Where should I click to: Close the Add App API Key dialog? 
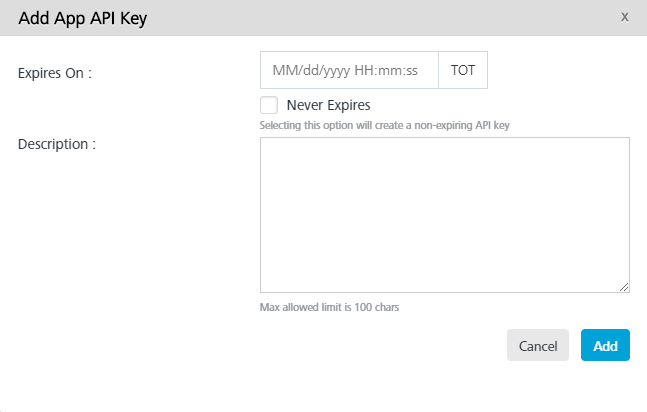[x=624, y=17]
